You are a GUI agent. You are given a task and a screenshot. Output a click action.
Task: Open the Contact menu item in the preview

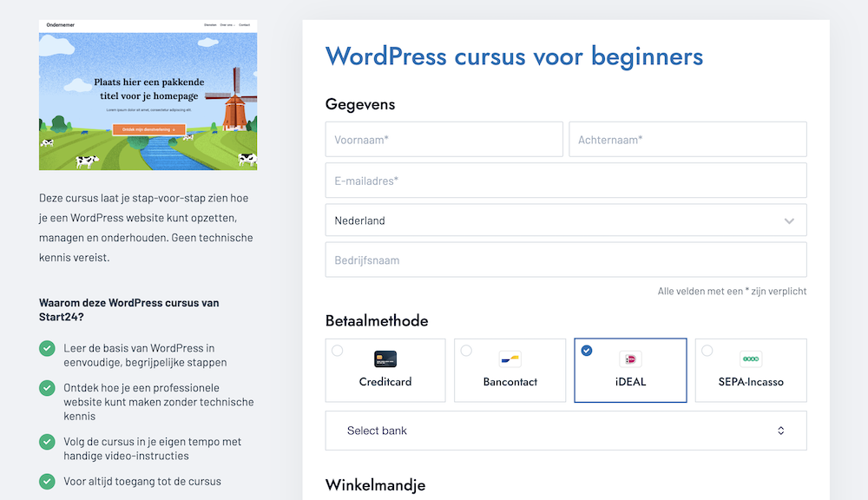[245, 25]
